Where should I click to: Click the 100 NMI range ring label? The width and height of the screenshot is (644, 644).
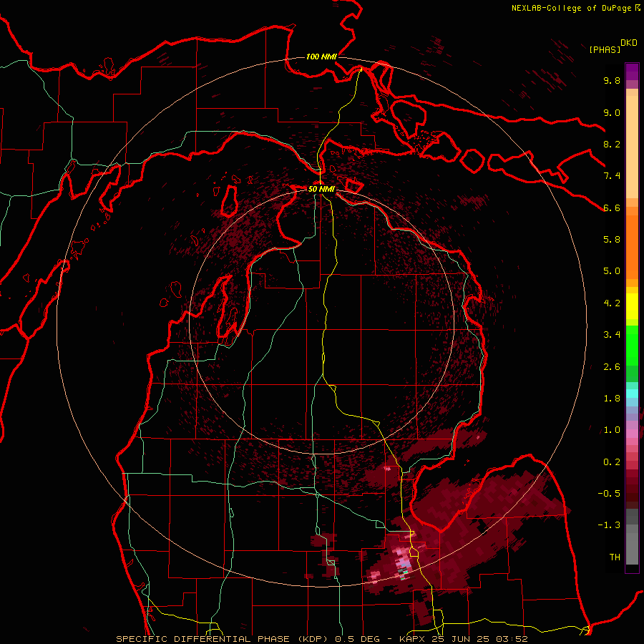tap(321, 57)
